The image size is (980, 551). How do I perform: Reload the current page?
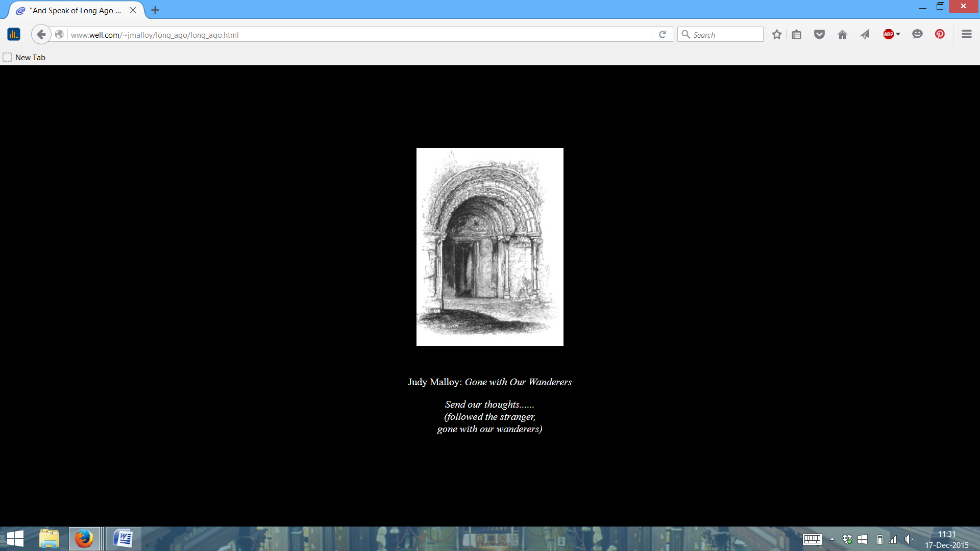point(663,35)
